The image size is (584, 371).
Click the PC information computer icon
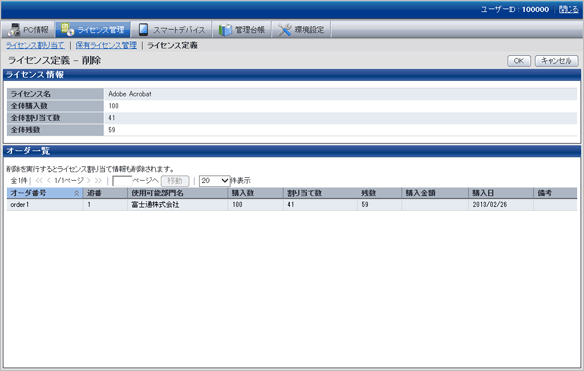pos(14,30)
